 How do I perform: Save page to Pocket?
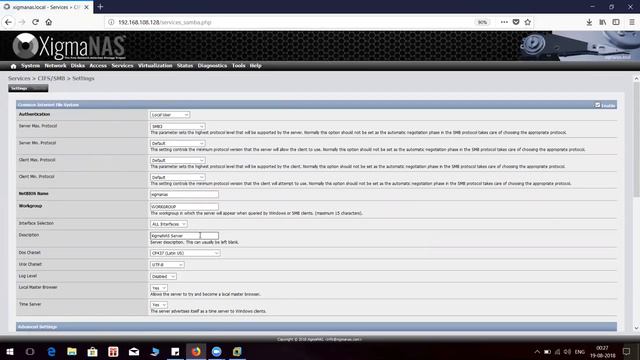(x=516, y=22)
